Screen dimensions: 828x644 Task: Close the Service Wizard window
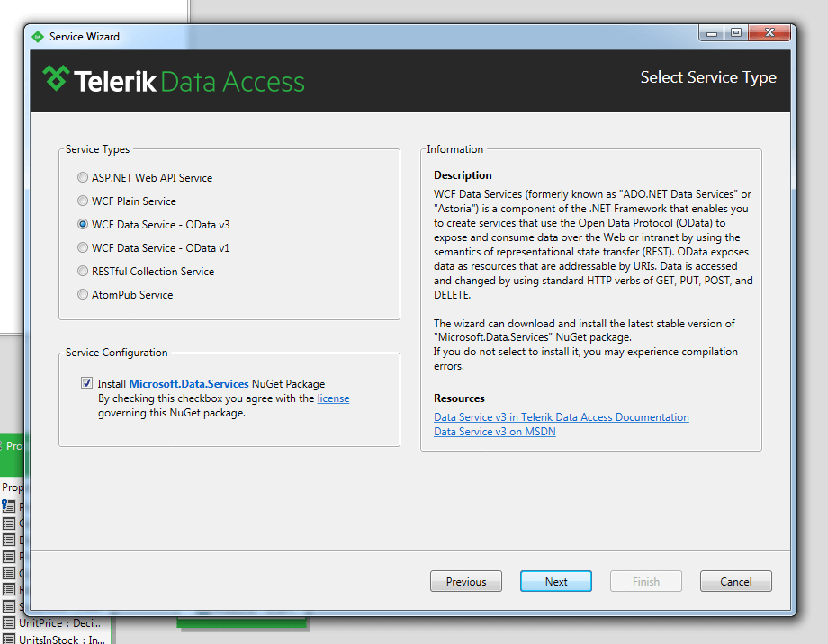pos(769,33)
